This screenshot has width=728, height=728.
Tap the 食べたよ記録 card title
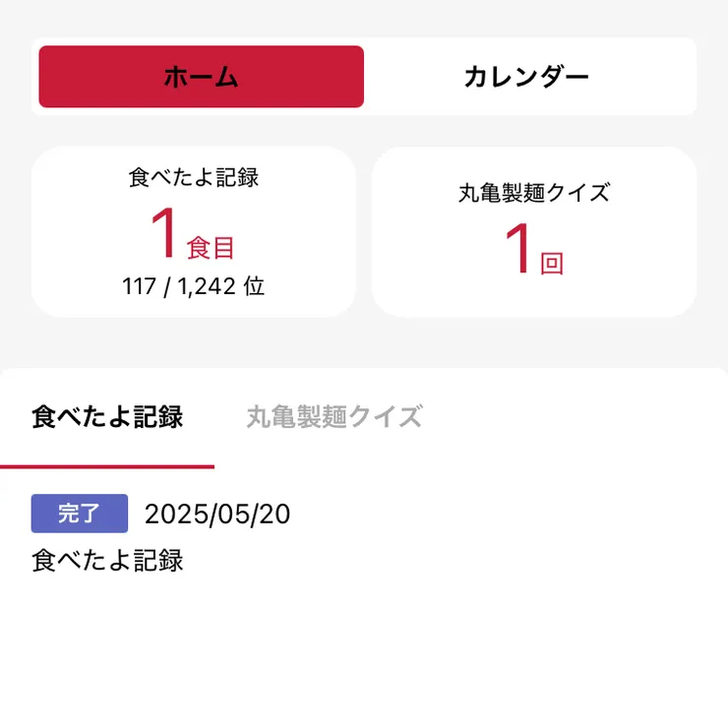pyautogui.click(x=194, y=178)
